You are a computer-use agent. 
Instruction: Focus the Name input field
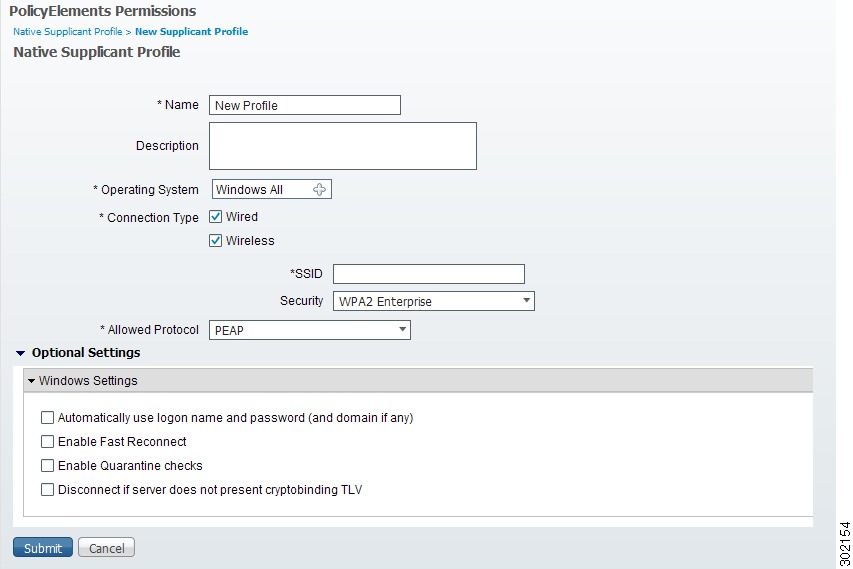(x=305, y=105)
